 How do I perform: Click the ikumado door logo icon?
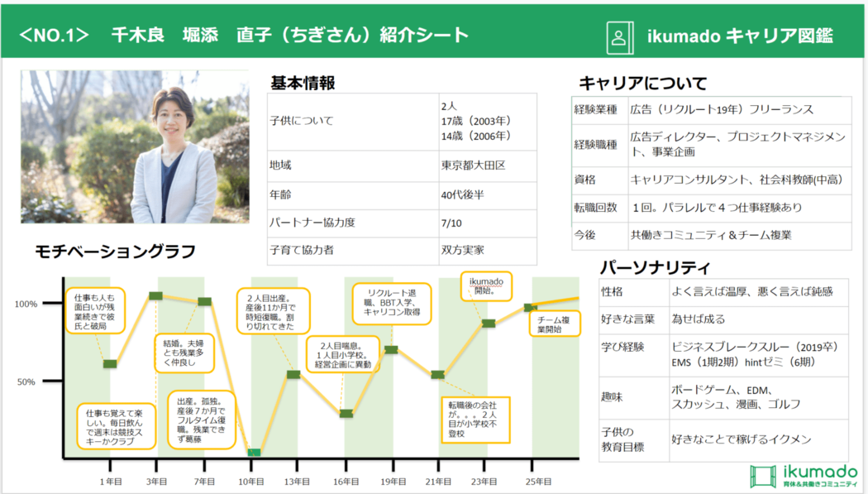click(763, 476)
